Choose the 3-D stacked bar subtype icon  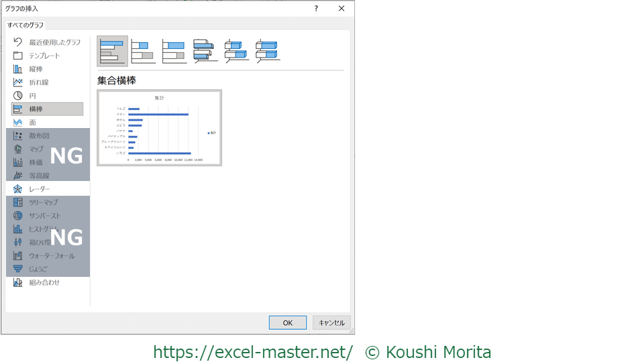click(x=236, y=51)
